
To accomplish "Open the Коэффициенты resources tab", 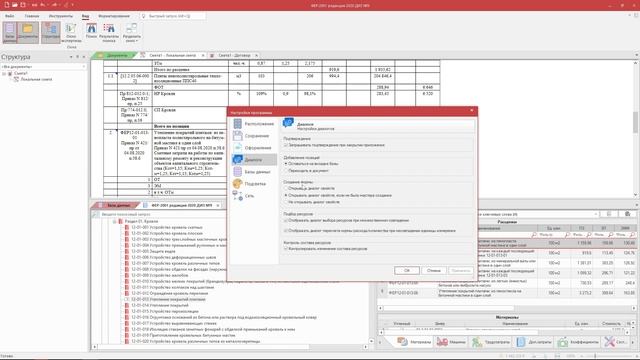I will click(x=578, y=342).
